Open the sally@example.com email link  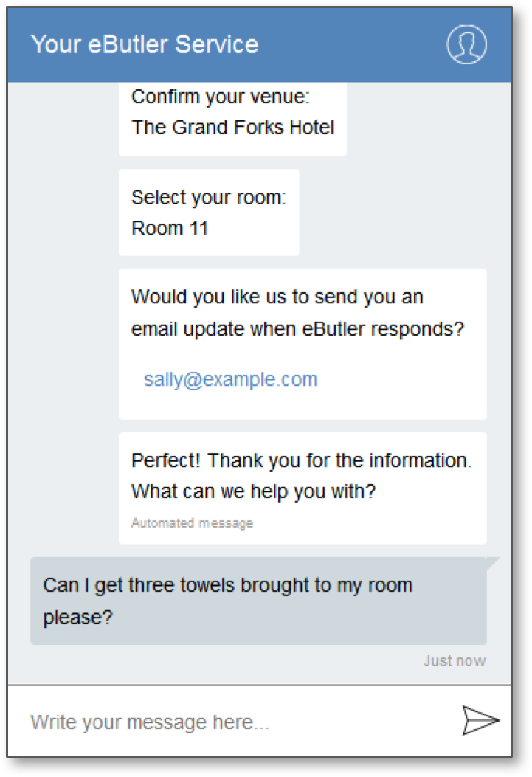(230, 379)
